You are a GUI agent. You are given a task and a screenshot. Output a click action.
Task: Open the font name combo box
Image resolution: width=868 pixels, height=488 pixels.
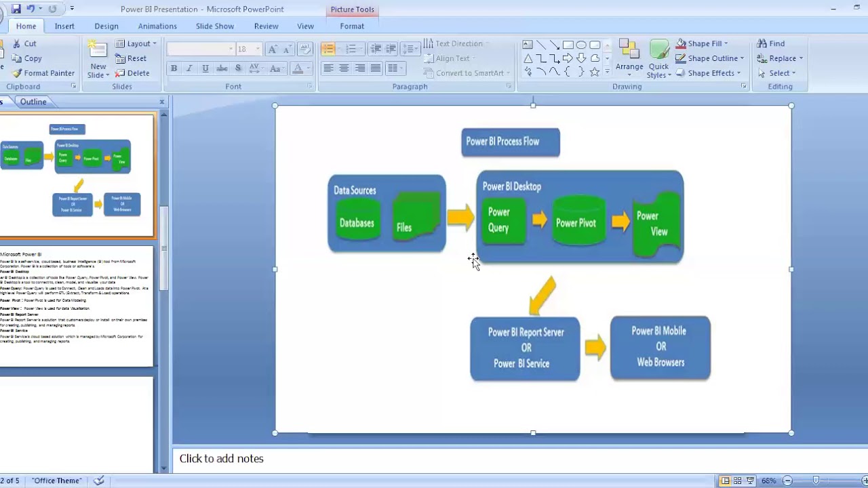tap(200, 49)
